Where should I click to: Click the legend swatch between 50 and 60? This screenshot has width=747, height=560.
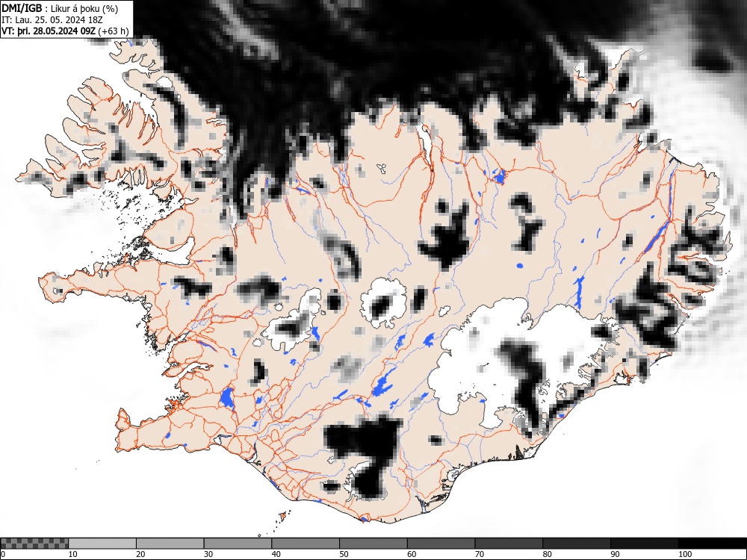coord(373,544)
